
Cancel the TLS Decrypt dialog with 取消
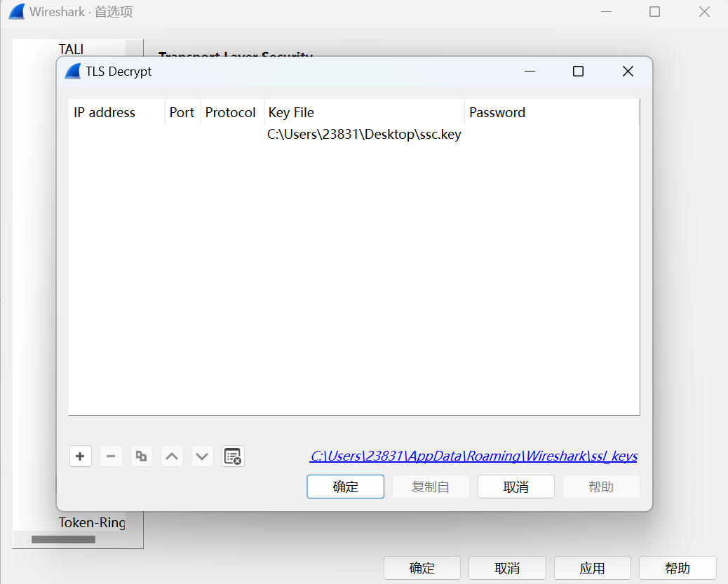(x=515, y=487)
